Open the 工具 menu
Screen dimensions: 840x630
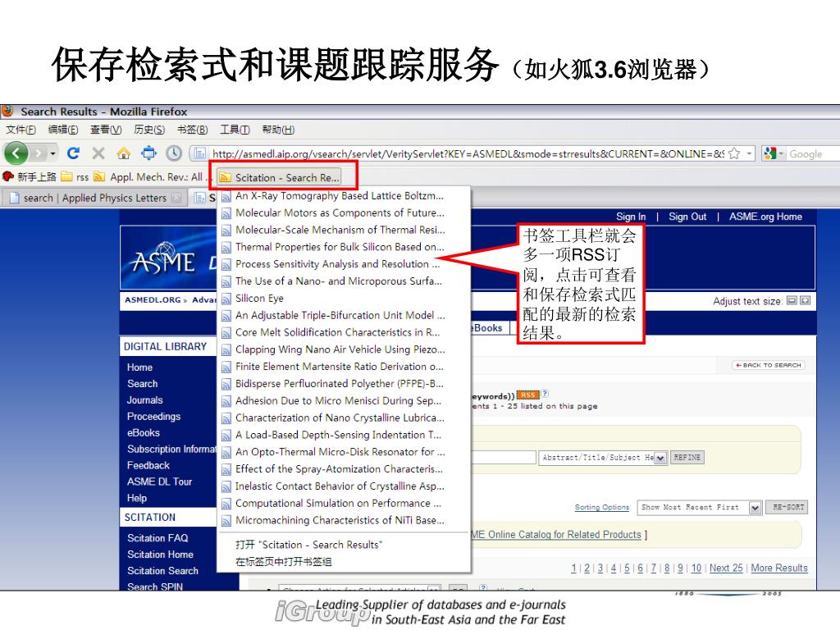click(x=235, y=130)
